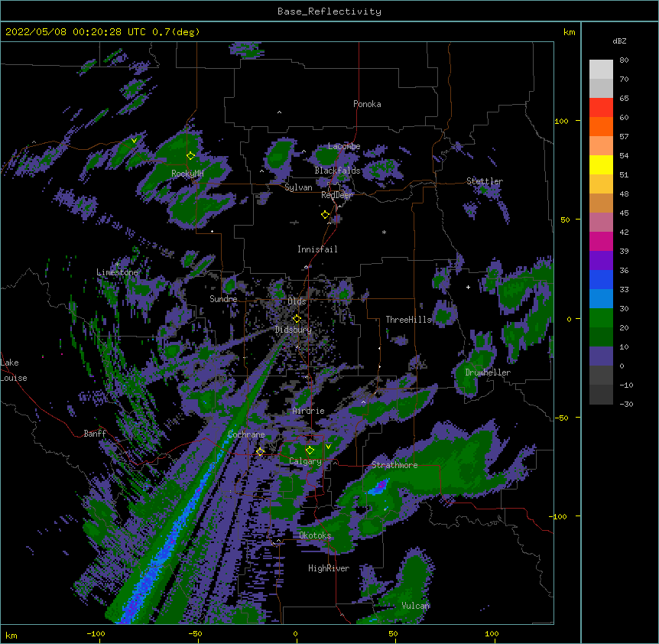Image resolution: width=659 pixels, height=644 pixels.
Task: Click the Base_Reflectivity title text
Action: point(329,11)
